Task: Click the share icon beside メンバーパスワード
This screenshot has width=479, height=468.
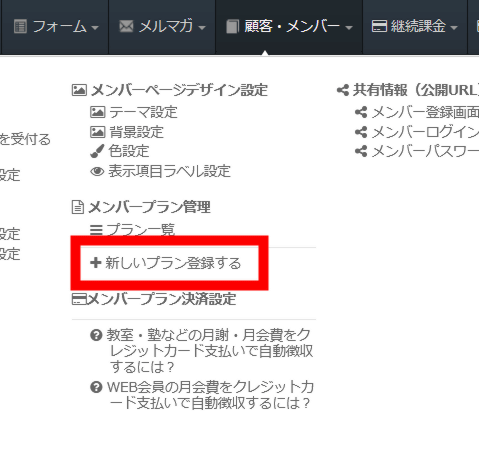Action: 361,151
